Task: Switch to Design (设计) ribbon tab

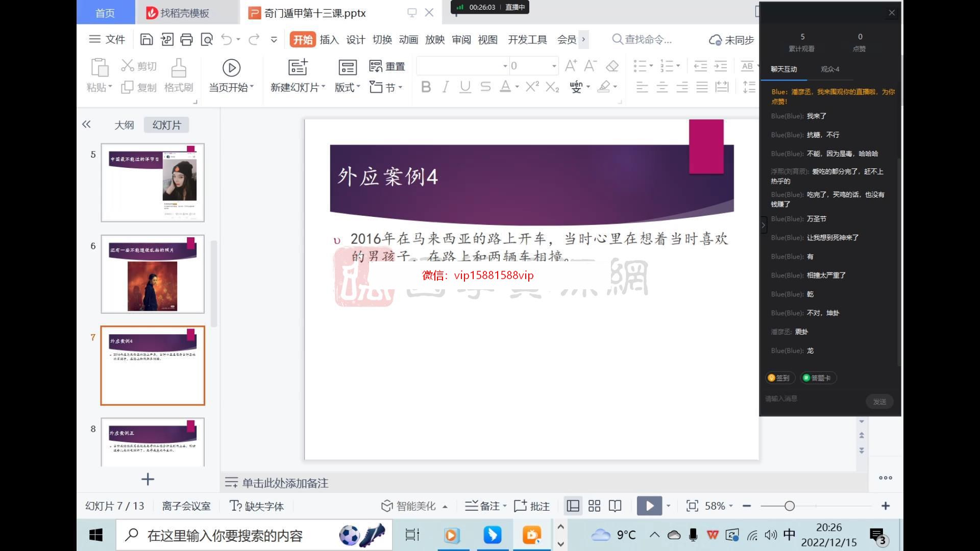Action: pyautogui.click(x=356, y=39)
